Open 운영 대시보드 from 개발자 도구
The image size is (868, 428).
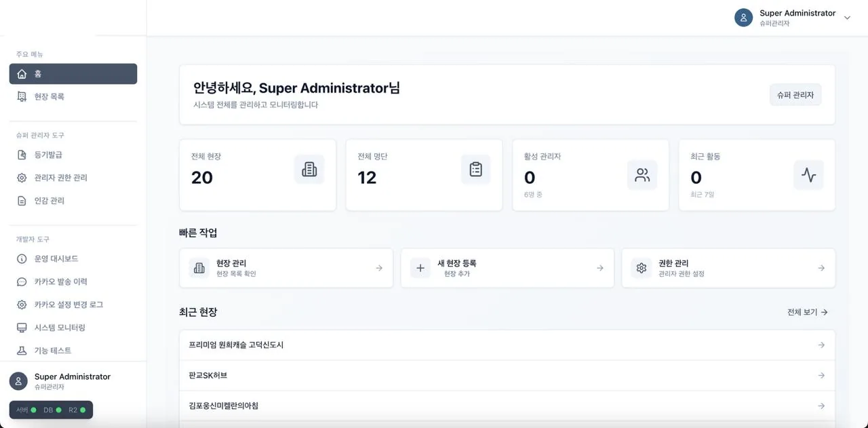(23, 258)
